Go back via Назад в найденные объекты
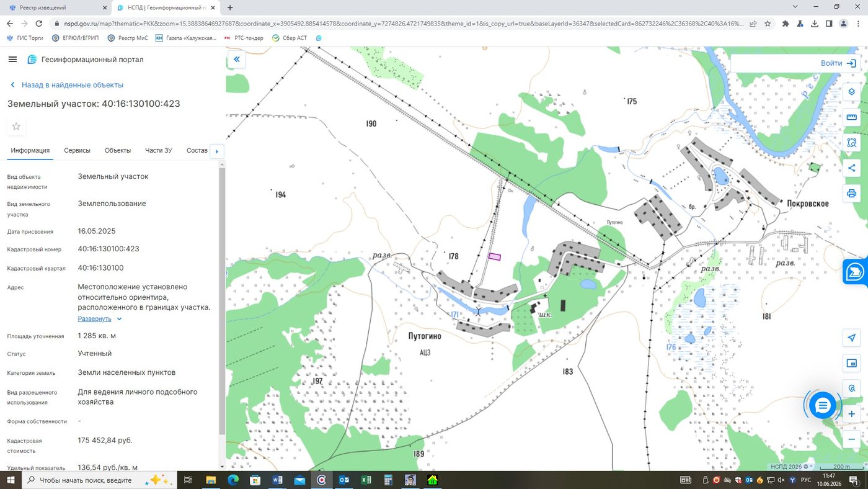The height and width of the screenshot is (489, 868). [x=66, y=85]
